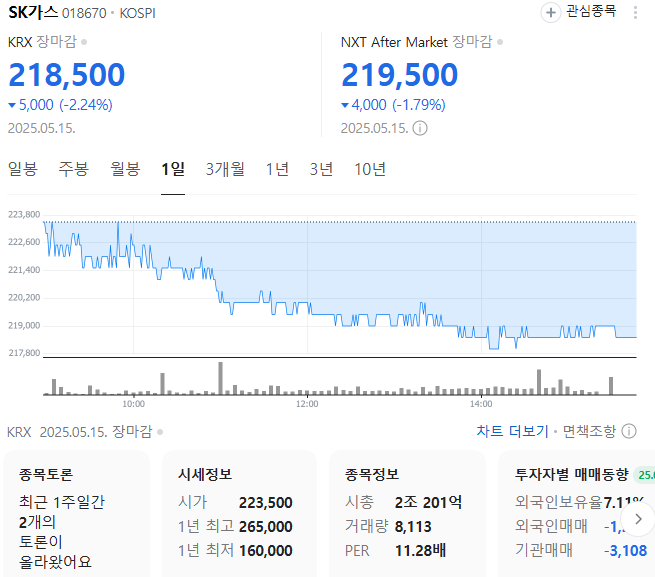
Task: Click the SK가스 stock name title
Action: (33, 13)
